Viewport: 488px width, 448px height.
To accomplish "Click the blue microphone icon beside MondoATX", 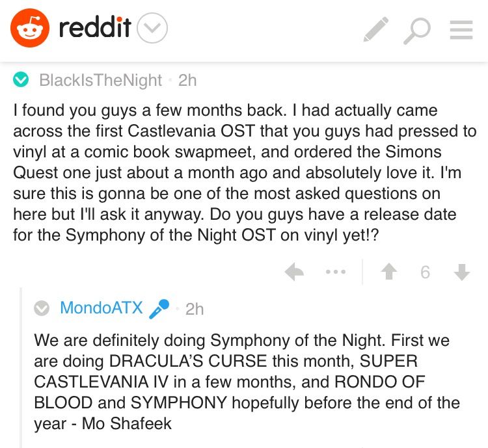I will (x=159, y=310).
